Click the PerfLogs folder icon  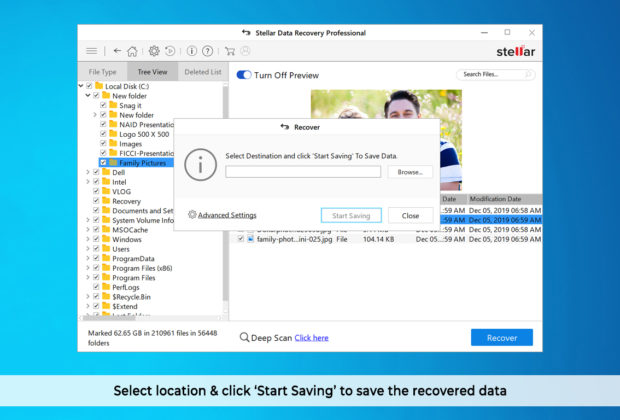106,287
